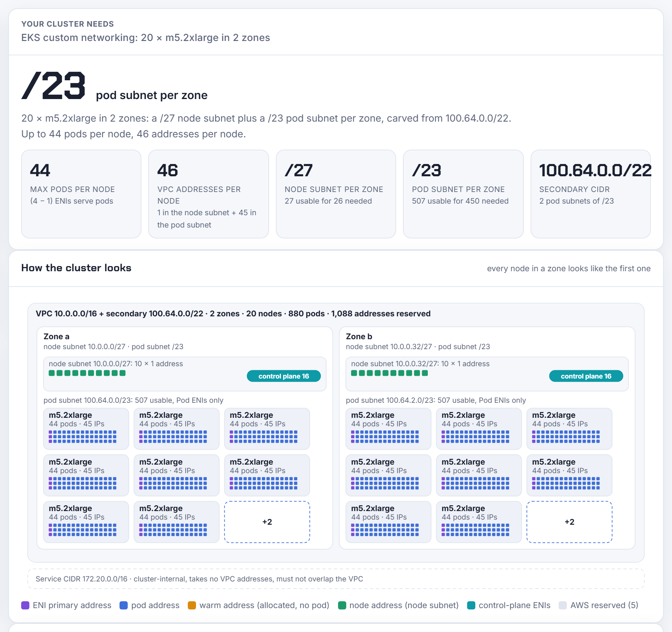Click the orange warm address legend swatch
Image resolution: width=672 pixels, height=632 pixels.
tap(192, 605)
